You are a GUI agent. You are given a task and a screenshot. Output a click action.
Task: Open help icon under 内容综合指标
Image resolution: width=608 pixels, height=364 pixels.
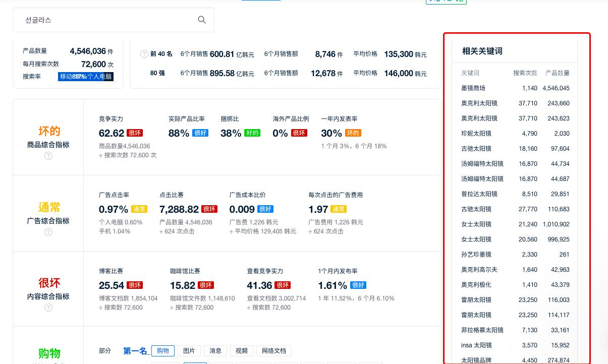[48, 308]
